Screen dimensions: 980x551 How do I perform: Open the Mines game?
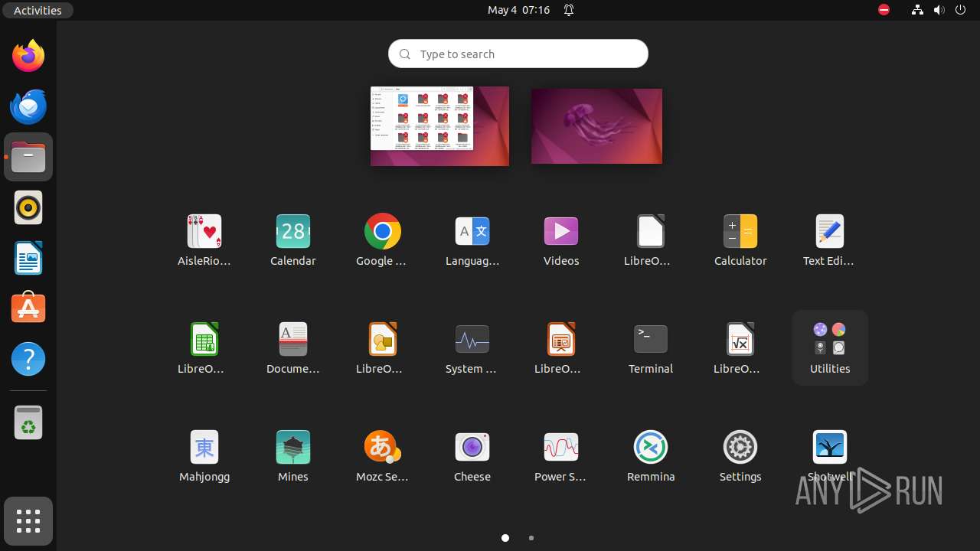coord(293,456)
